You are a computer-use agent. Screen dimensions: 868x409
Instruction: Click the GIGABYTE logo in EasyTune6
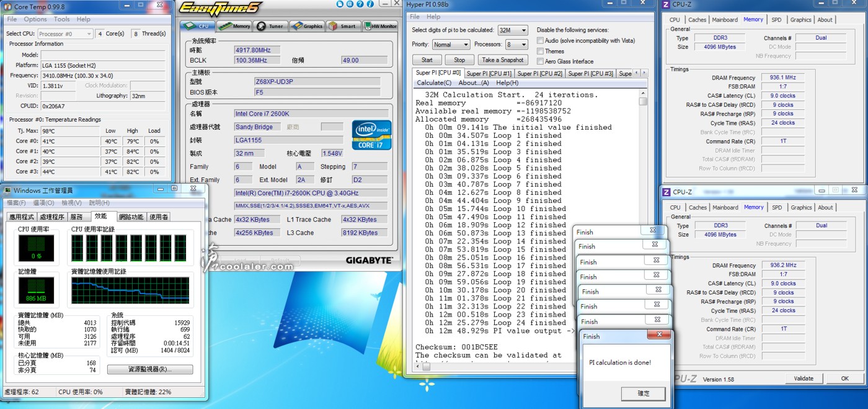[x=369, y=260]
